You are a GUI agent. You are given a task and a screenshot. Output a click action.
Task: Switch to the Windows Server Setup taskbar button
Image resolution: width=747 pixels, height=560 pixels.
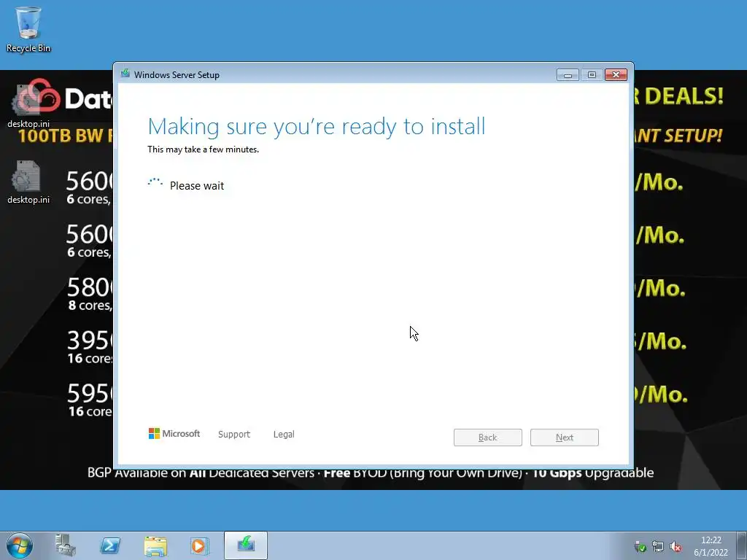pos(246,545)
